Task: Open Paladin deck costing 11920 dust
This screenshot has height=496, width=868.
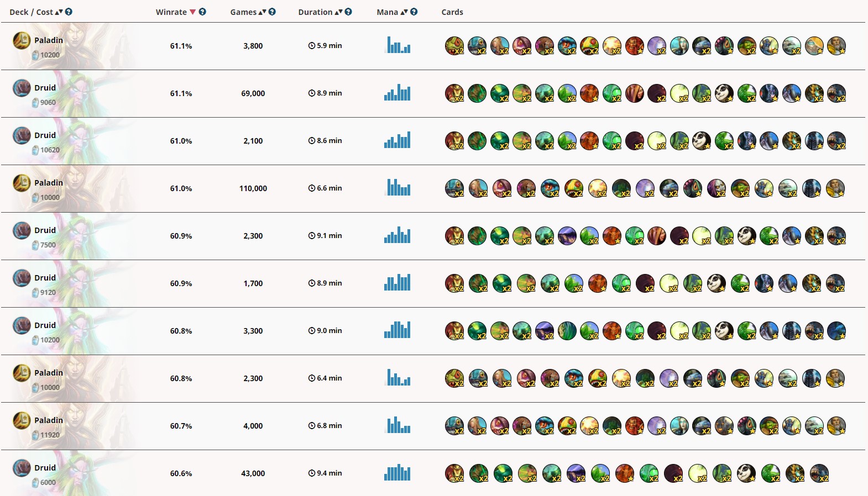Action: tap(433, 426)
